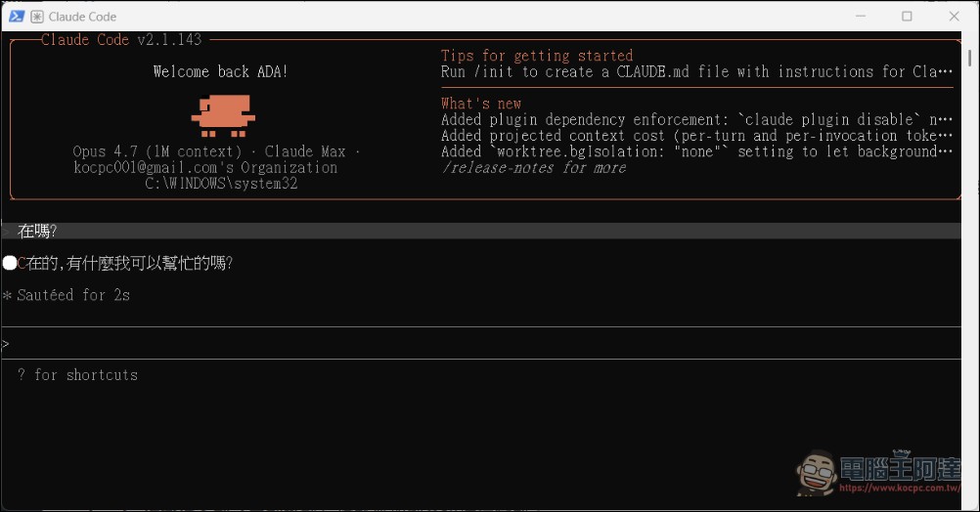980x512 pixels.
Task: Click the reply '在的,有什麼我可以幫忙的嗎?'
Action: tap(130, 263)
